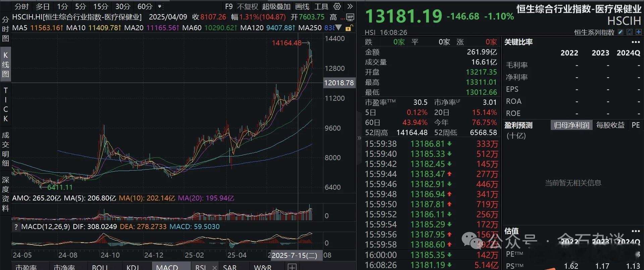This screenshot has width=644, height=270.
Task: Click the WP monitor icon
Action: pos(350,17)
